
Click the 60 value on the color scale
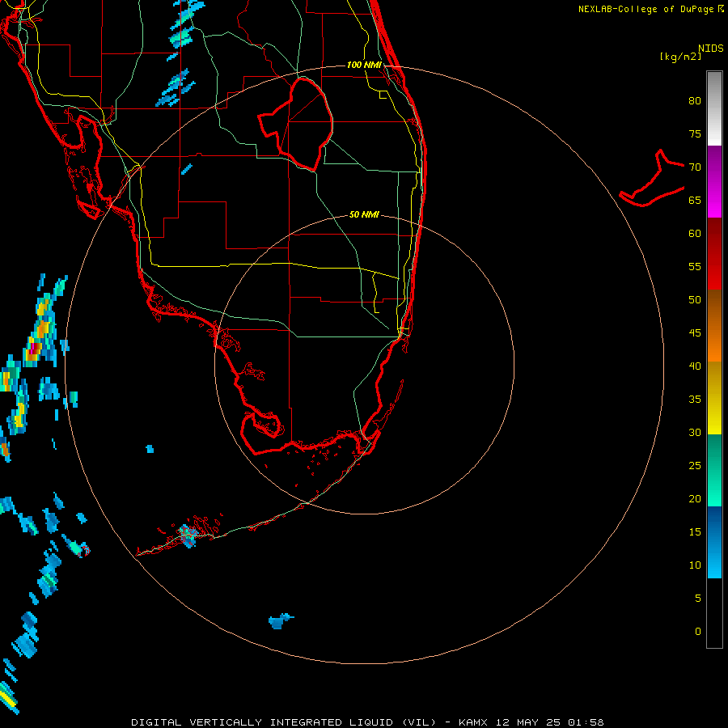pyautogui.click(x=695, y=234)
